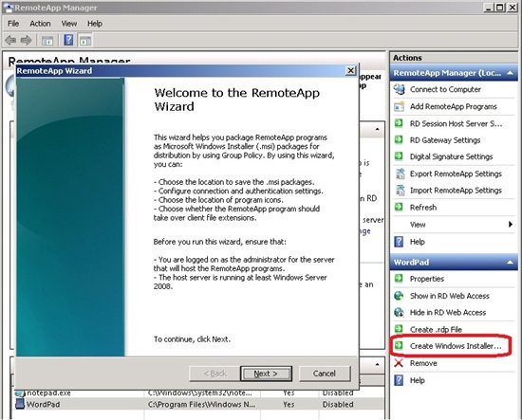Click the Create .rdp File icon
Viewport: 522px width, 420px height.
399,329
